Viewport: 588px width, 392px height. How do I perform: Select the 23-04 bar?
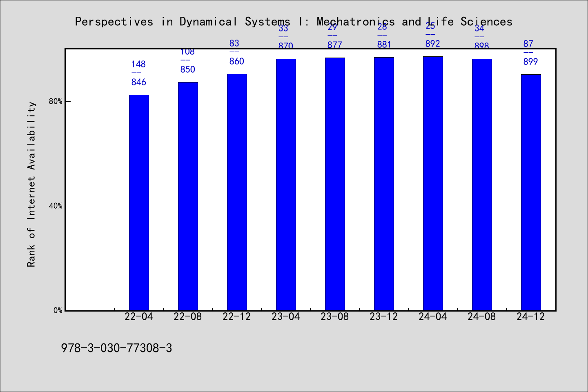(286, 185)
